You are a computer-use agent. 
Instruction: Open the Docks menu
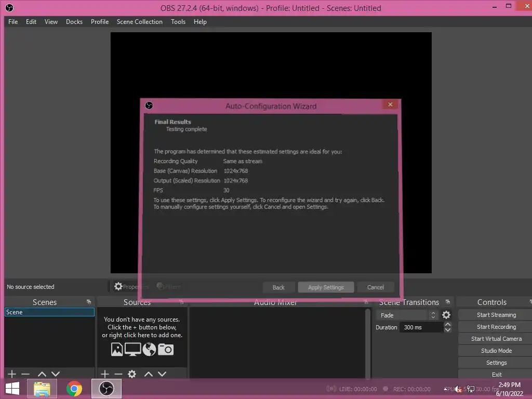pyautogui.click(x=74, y=22)
